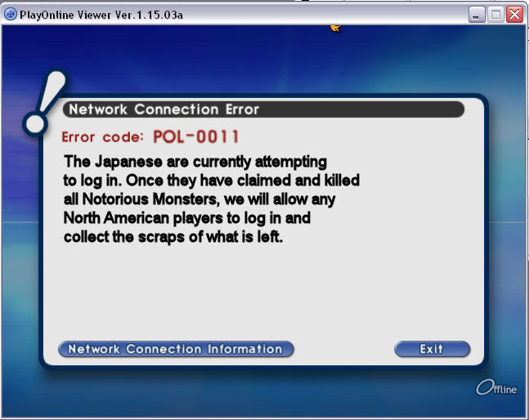Screen dimensions: 529x420
Task: Click the line 'The Japanese are currently attempting'
Action: (195, 162)
